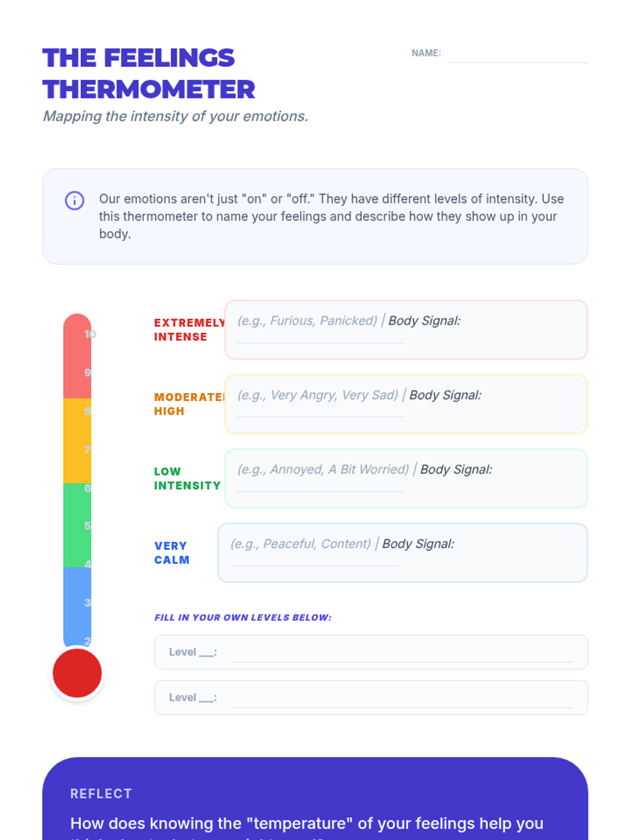Viewport: 630px width, 840px height.
Task: Click the Moderately High feeling box
Action: coord(406,404)
